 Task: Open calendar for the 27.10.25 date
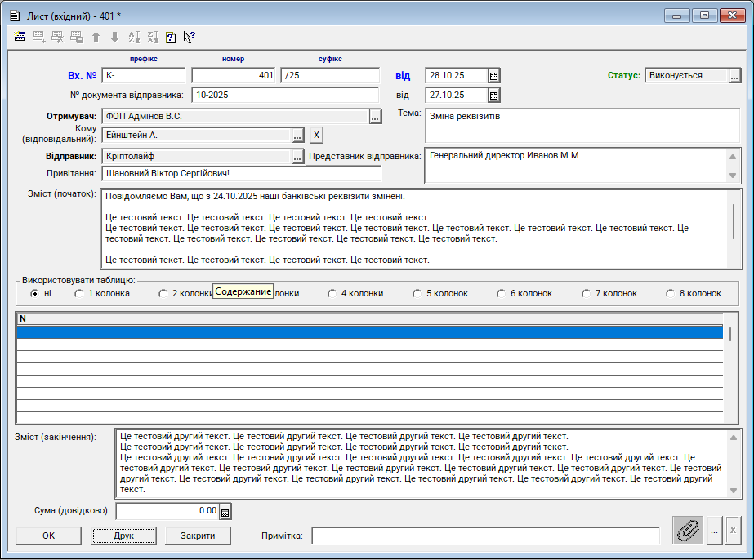[493, 96]
